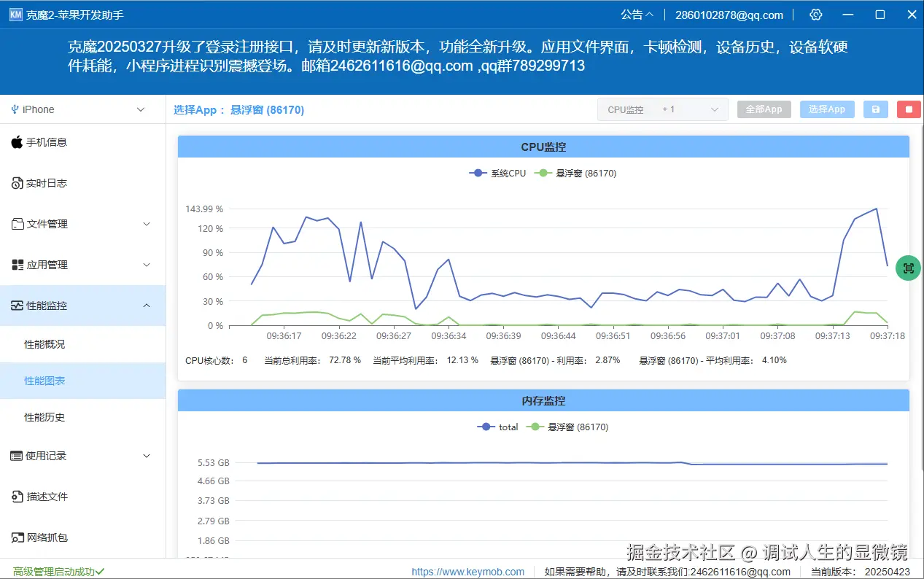Viewport: 924px width, 579px height.
Task: Click the green floating screenshot icon
Action: pyautogui.click(x=908, y=268)
